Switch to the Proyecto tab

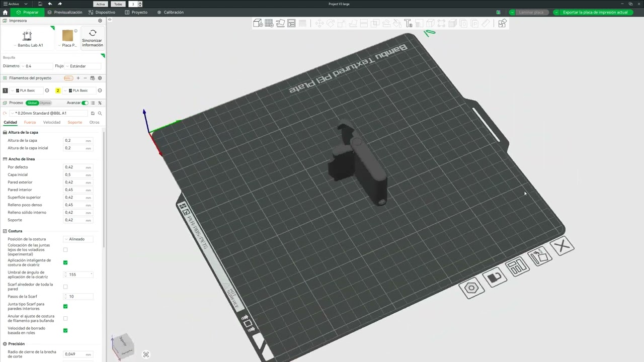click(136, 12)
